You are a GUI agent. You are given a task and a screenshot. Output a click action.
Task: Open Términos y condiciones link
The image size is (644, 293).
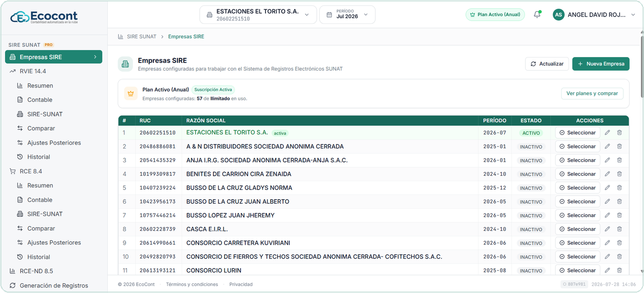click(x=192, y=284)
